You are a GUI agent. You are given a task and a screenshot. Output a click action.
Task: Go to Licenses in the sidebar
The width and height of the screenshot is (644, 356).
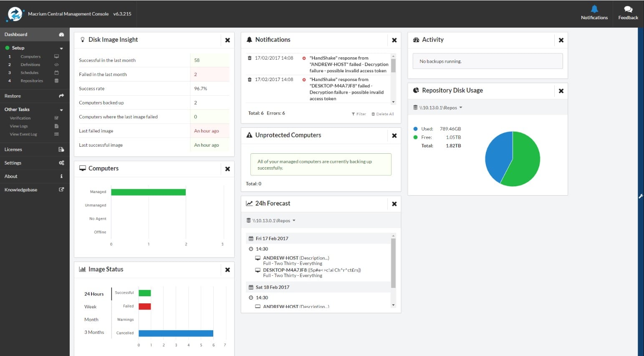tap(13, 150)
